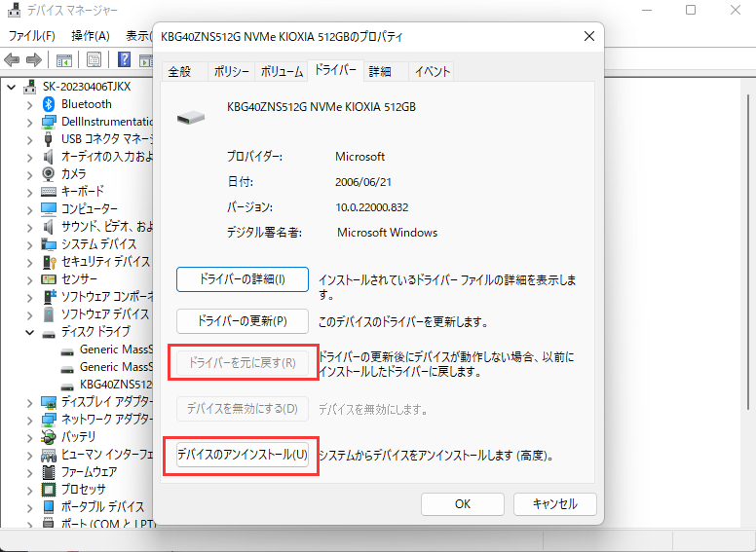This screenshot has height=552, width=756.
Task: Click the camera category icon
Action: [x=48, y=174]
